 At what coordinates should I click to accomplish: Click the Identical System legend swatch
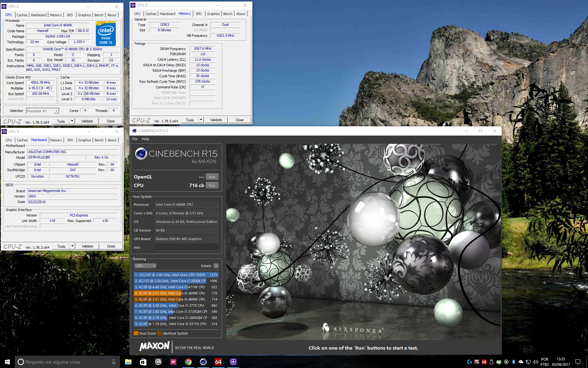[x=159, y=333]
